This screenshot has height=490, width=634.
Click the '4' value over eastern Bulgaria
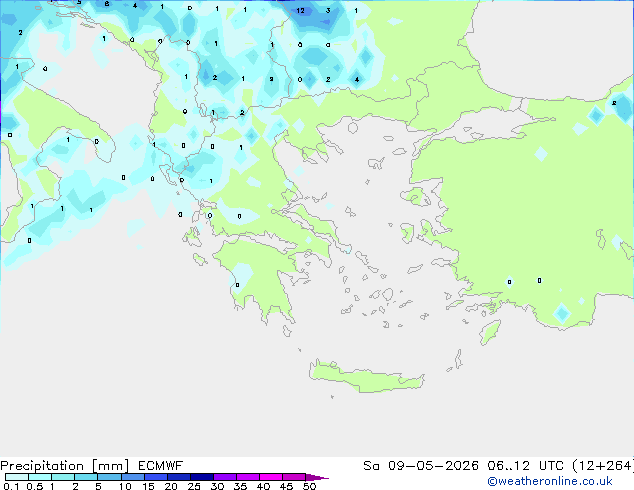357,79
